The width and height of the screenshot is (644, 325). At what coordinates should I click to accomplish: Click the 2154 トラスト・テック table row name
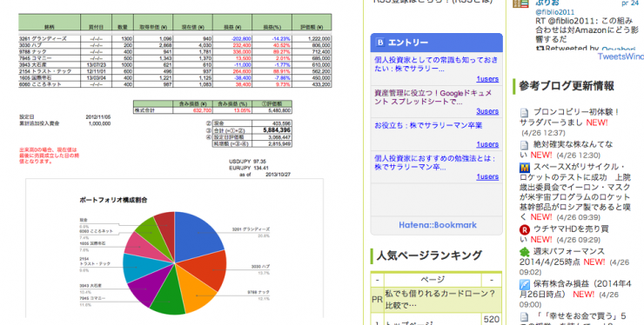coord(45,71)
